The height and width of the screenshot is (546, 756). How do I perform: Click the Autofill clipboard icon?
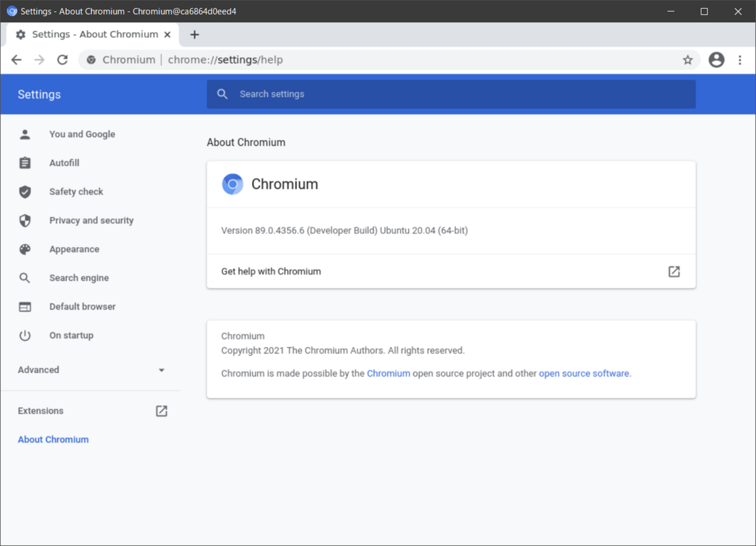coord(25,163)
